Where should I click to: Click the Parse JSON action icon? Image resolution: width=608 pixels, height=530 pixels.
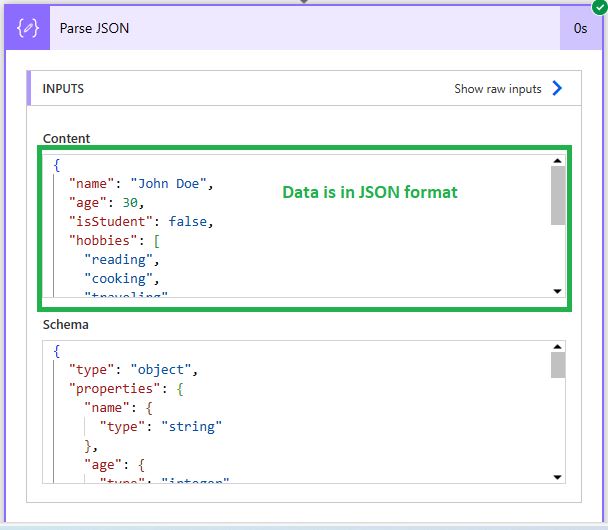pos(28,28)
